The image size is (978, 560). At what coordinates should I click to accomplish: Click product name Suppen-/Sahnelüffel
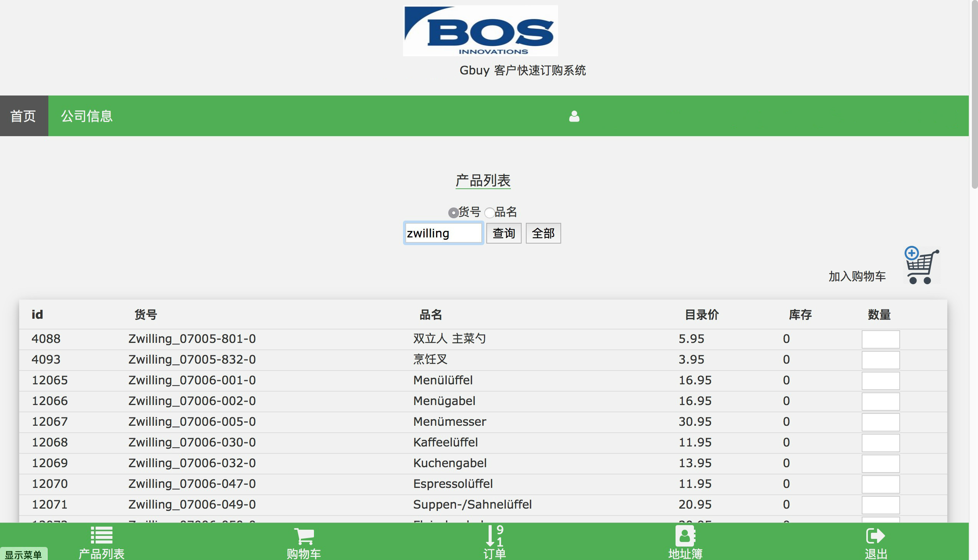472,505
